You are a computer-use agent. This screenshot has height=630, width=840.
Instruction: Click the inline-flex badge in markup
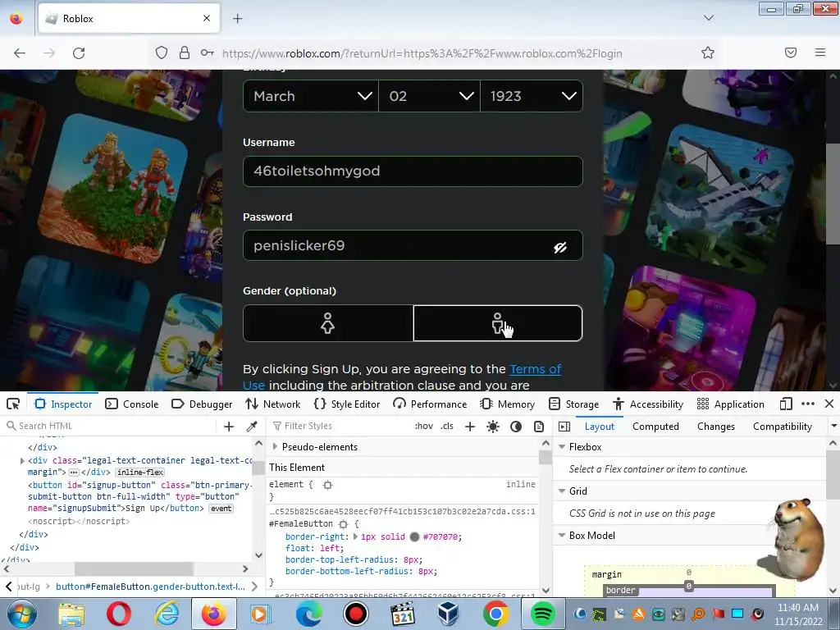coord(139,472)
